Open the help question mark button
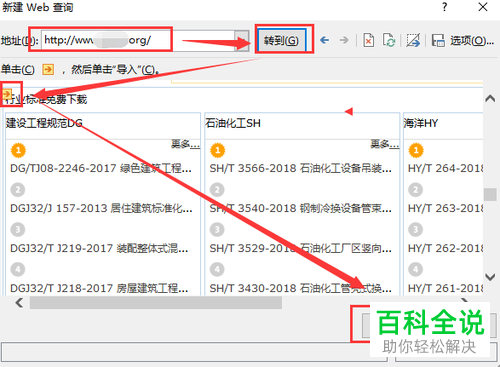This screenshot has height=367, width=500. tap(444, 7)
